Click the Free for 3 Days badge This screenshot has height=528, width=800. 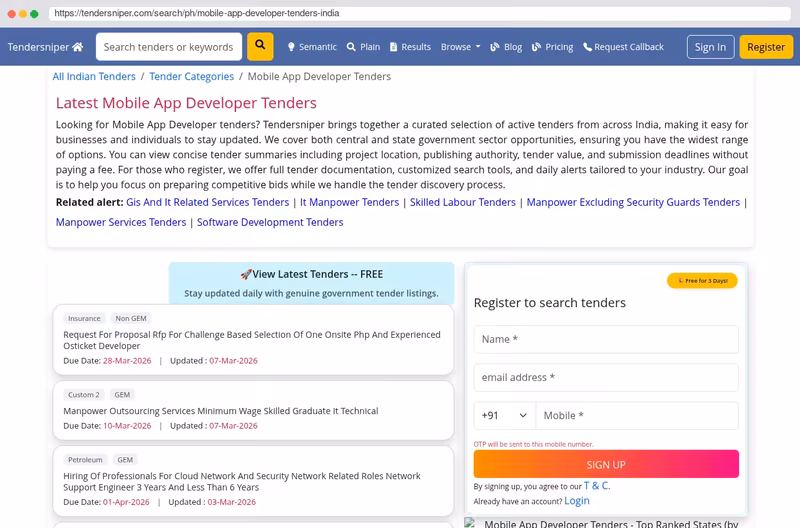[x=702, y=281]
